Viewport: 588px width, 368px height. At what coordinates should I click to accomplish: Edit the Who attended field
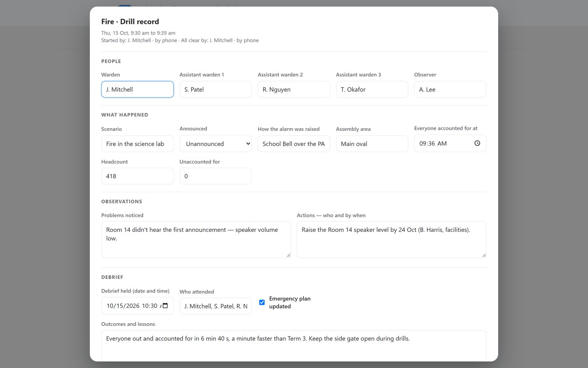point(215,306)
